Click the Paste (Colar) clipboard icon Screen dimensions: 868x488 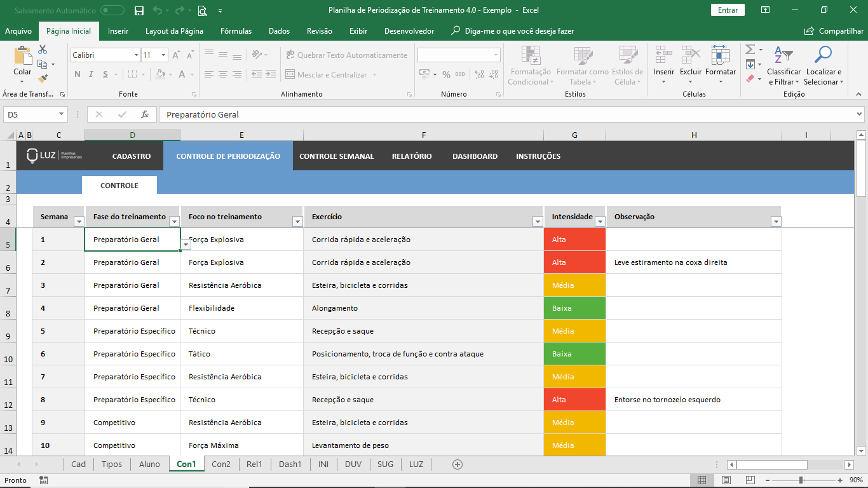tap(22, 56)
